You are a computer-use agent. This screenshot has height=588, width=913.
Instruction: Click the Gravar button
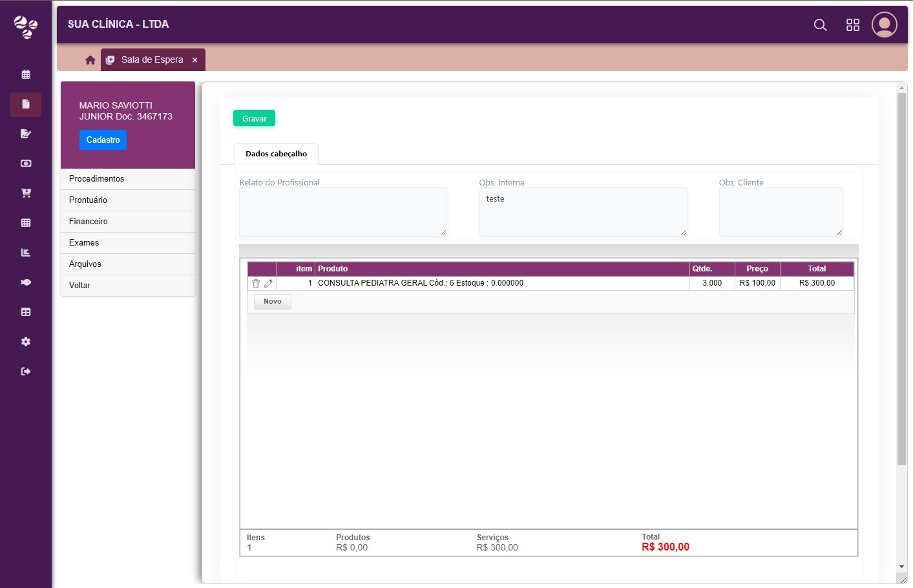pos(254,118)
